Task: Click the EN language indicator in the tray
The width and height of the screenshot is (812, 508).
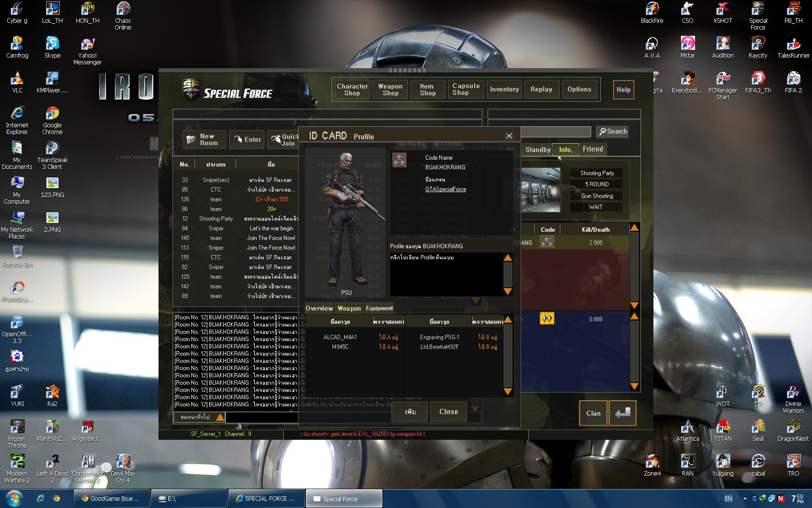Action: point(728,499)
